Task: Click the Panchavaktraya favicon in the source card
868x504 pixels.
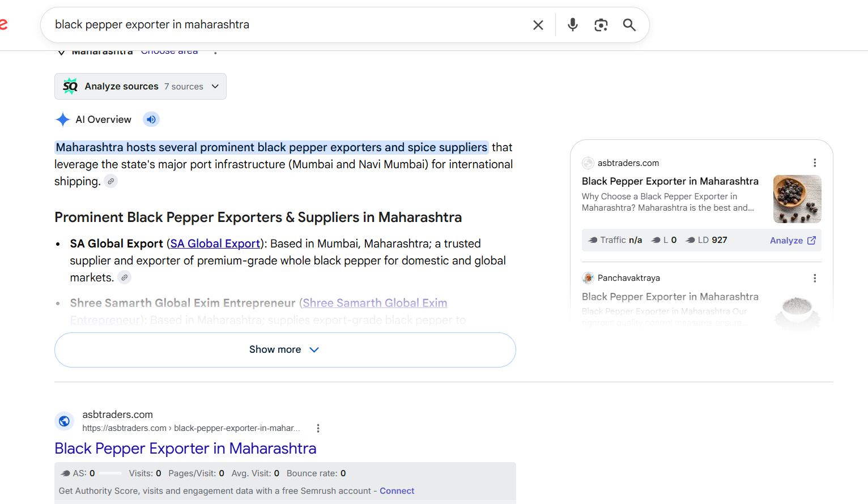Action: [x=588, y=278]
